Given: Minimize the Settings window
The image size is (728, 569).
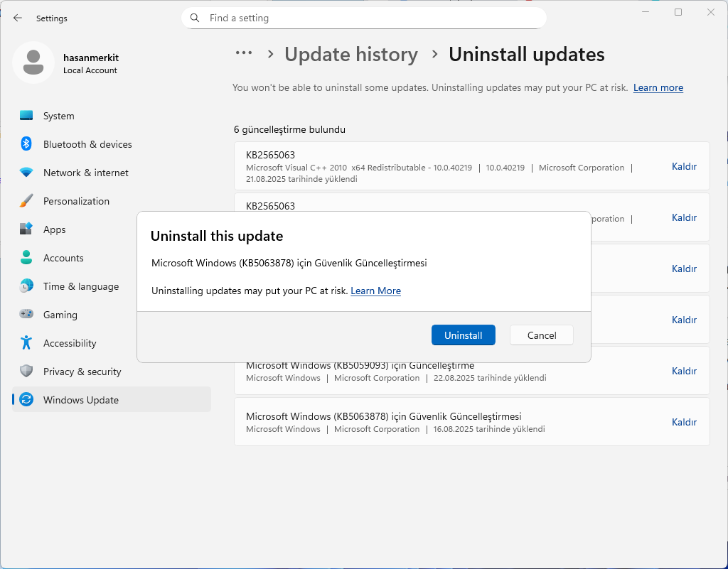Looking at the screenshot, I should [646, 12].
